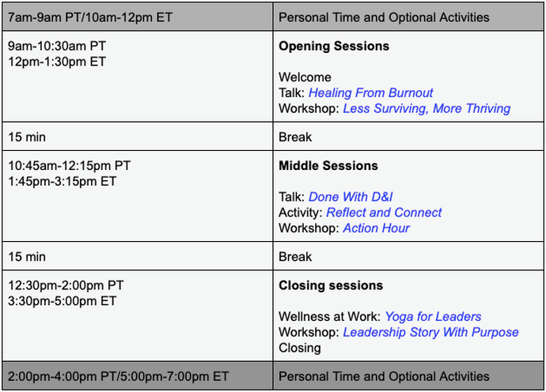Open "Less Surviving, More Thriving" workshop link
546x392 pixels.
click(426, 108)
